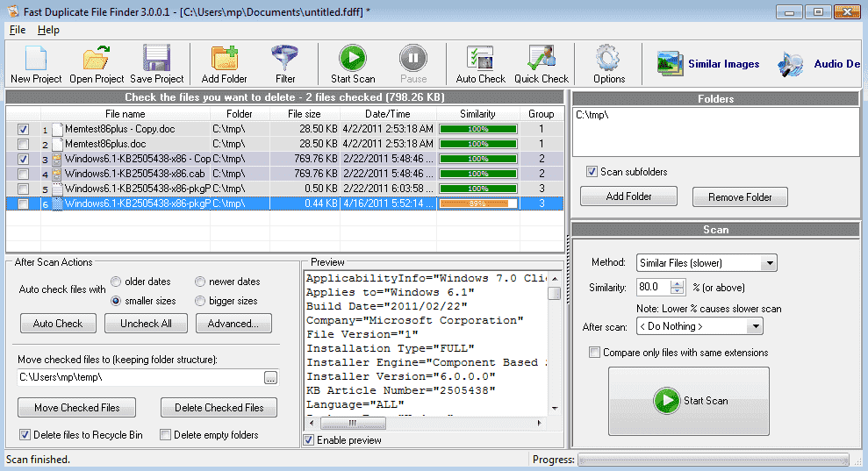The height and width of the screenshot is (471, 868).
Task: Sort by Similarity column header
Action: click(477, 114)
